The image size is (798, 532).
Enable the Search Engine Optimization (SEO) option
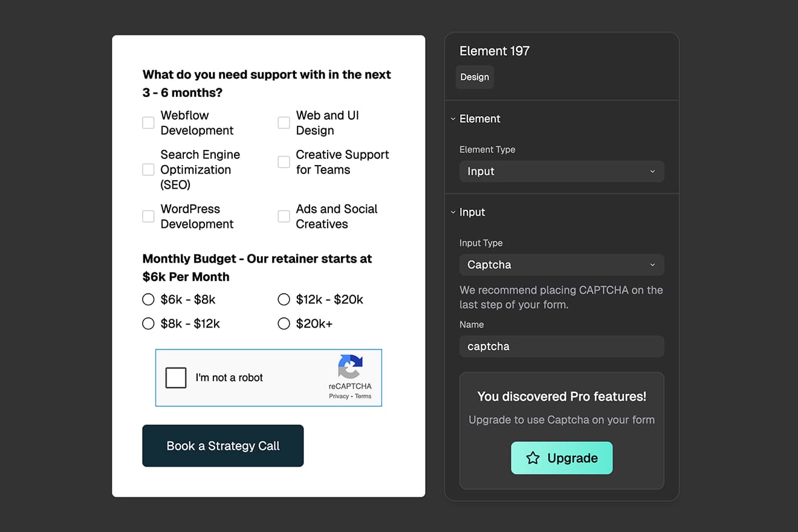point(148,169)
